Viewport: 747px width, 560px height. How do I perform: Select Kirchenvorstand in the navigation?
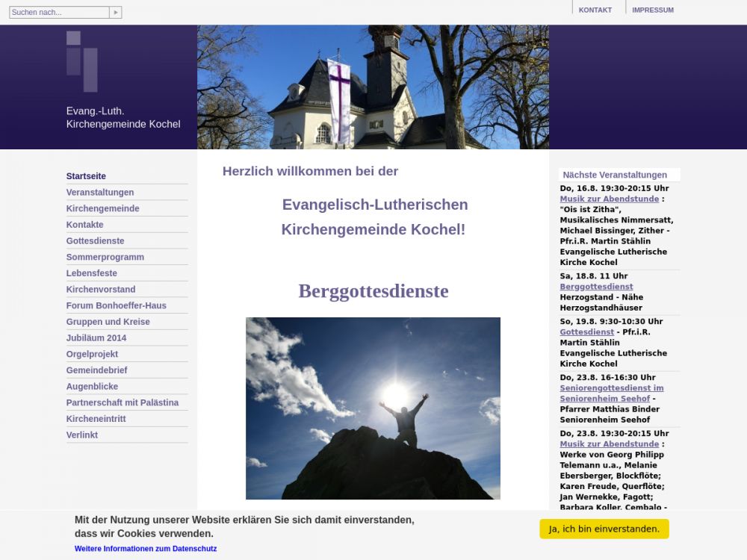pos(101,290)
